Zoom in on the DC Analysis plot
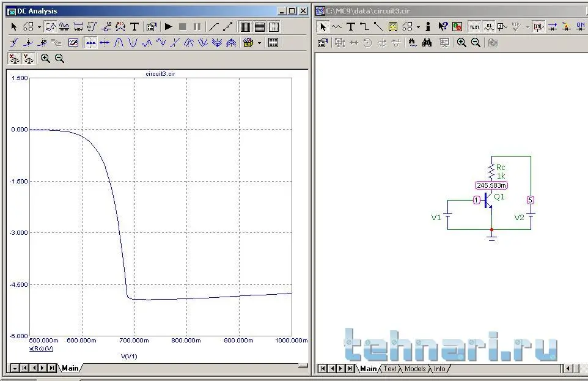 click(x=45, y=59)
